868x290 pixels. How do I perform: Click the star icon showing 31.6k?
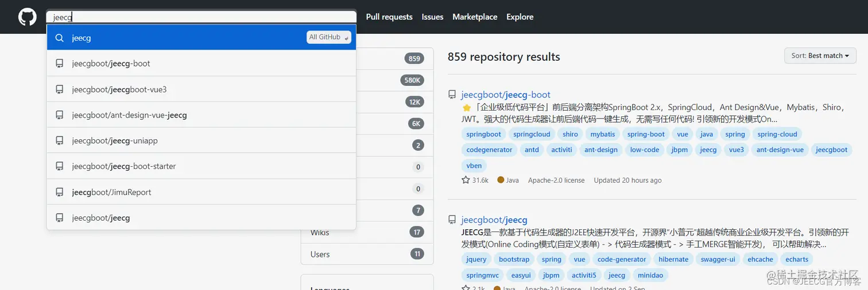point(466,180)
